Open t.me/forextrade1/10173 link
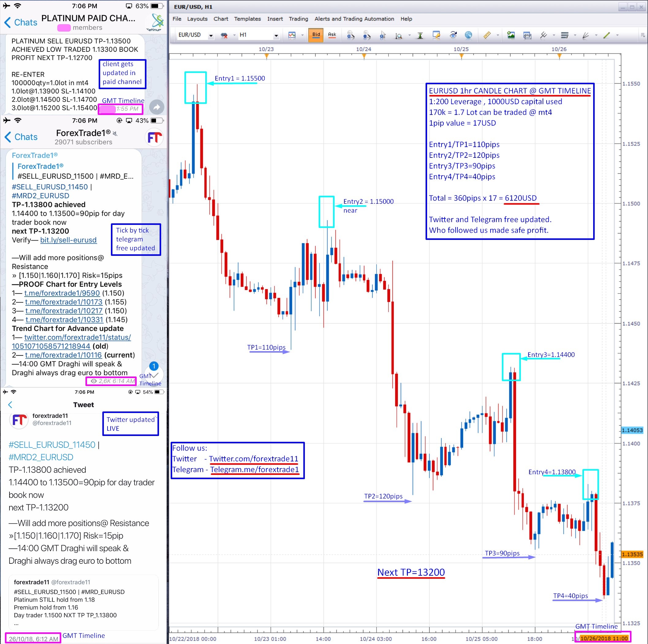The width and height of the screenshot is (648, 644). click(64, 302)
